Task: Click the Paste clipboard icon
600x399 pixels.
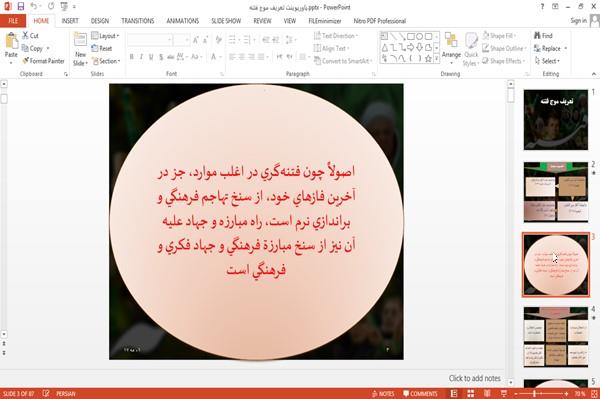Action: pyautogui.click(x=11, y=41)
